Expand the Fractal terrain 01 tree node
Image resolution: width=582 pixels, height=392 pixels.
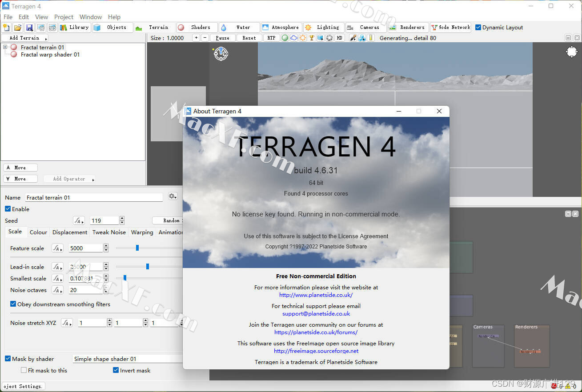coord(5,47)
